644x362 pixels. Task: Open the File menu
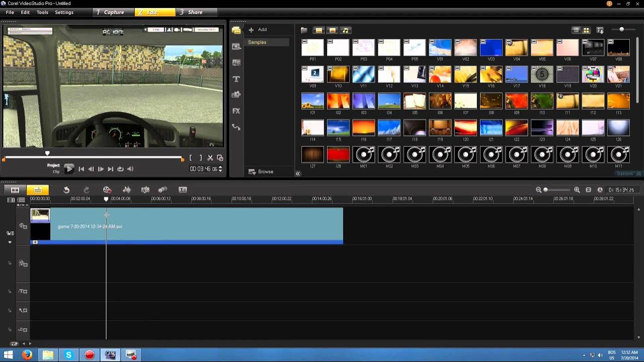click(10, 12)
